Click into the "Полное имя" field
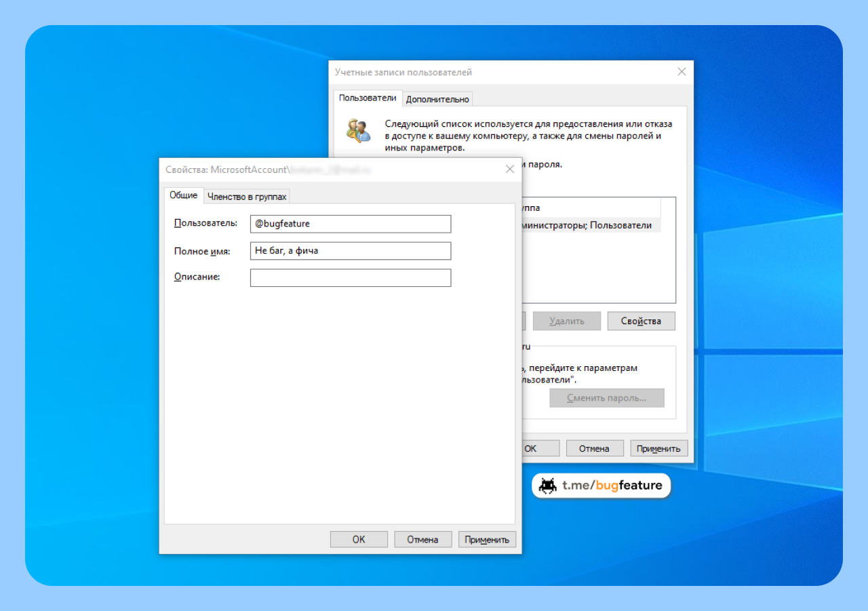This screenshot has height=611, width=868. [351, 251]
